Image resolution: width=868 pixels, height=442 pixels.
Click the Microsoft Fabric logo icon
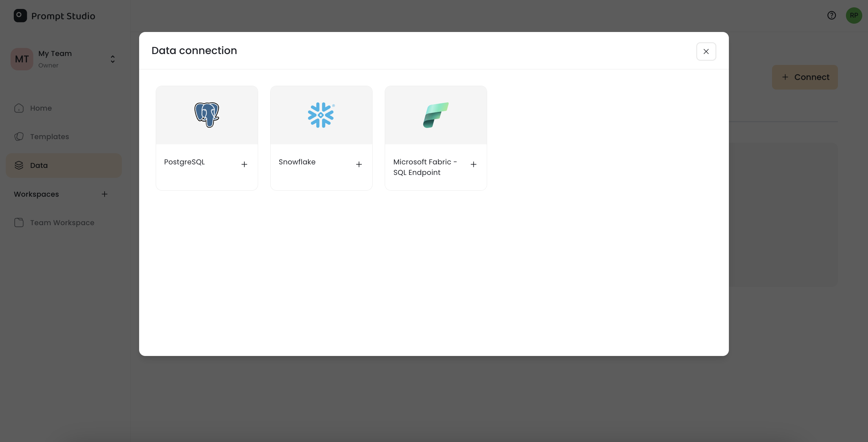click(x=436, y=115)
